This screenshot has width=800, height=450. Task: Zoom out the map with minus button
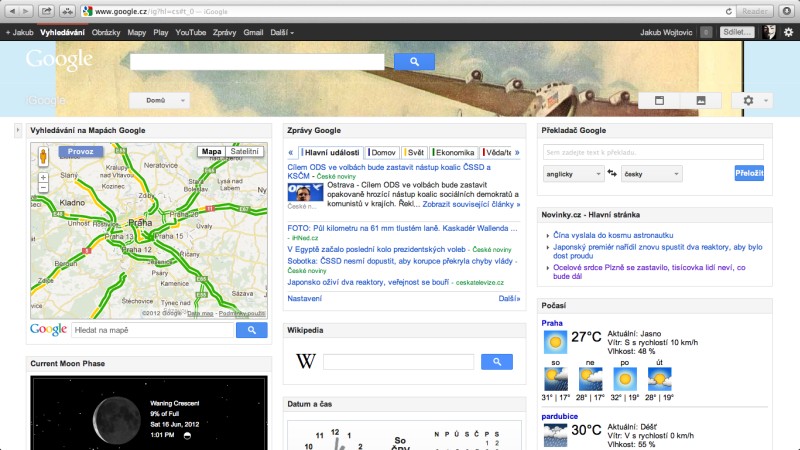(43, 188)
